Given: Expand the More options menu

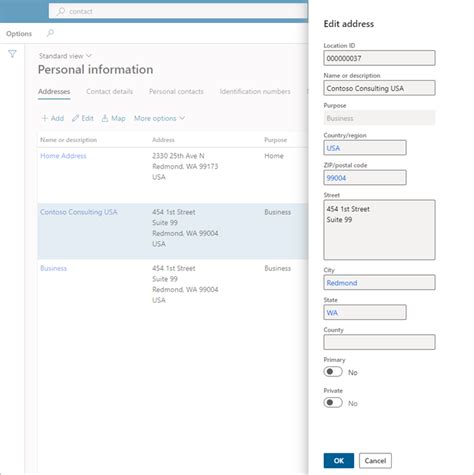Looking at the screenshot, I should point(159,118).
